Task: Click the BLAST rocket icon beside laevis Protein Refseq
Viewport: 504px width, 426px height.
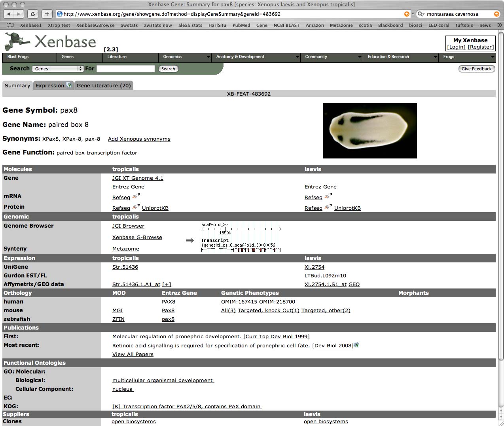Action: coord(328,207)
